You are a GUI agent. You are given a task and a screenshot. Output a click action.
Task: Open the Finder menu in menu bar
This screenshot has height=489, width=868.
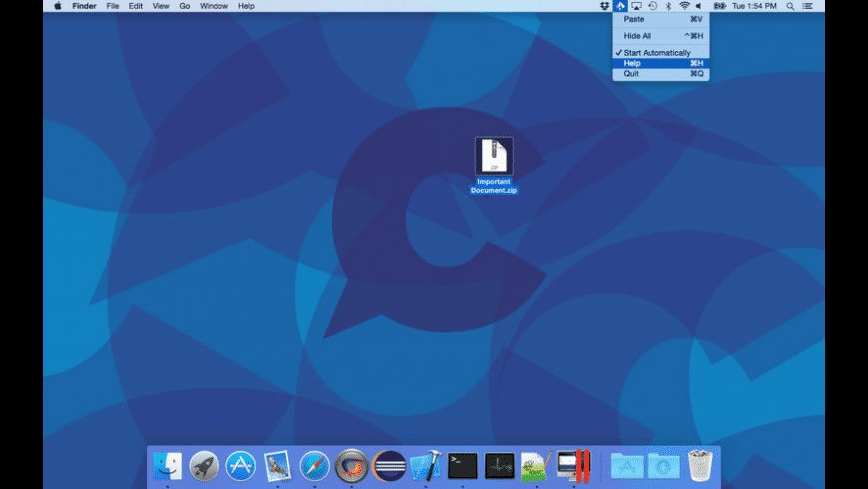point(84,6)
